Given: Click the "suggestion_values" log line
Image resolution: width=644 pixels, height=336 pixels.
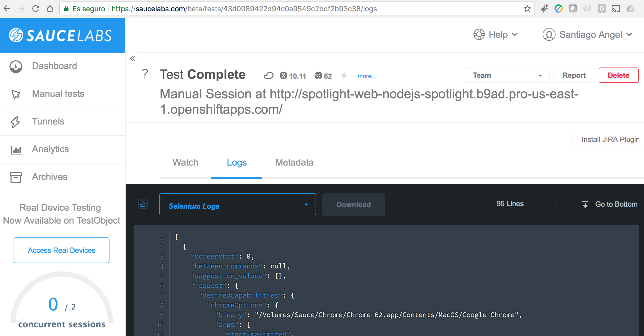Looking at the screenshot, I should click(238, 276).
